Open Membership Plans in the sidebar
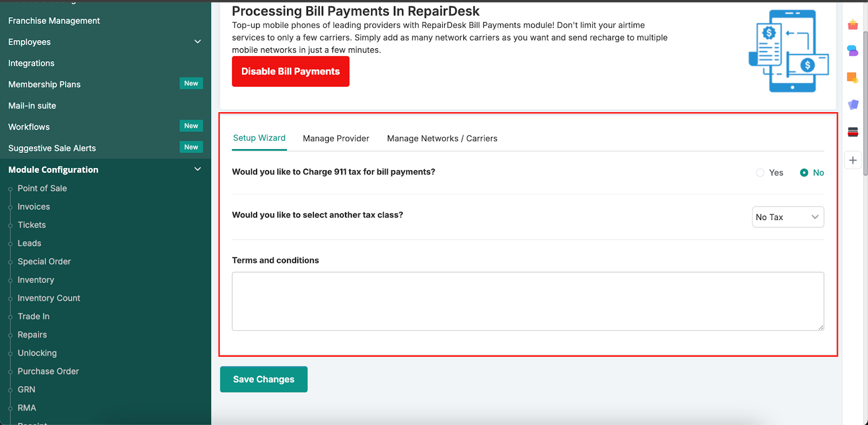This screenshot has width=868, height=425. click(x=44, y=85)
